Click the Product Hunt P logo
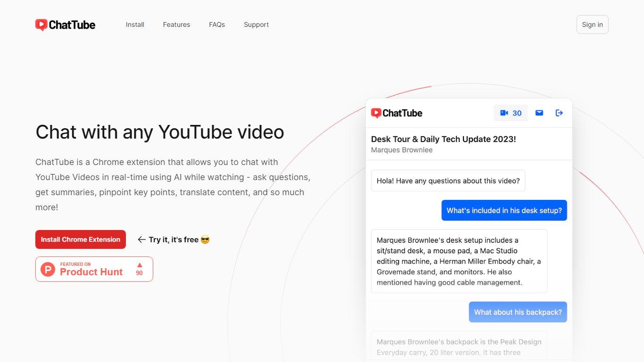Screen dimensions: 644x362 pos(48,269)
